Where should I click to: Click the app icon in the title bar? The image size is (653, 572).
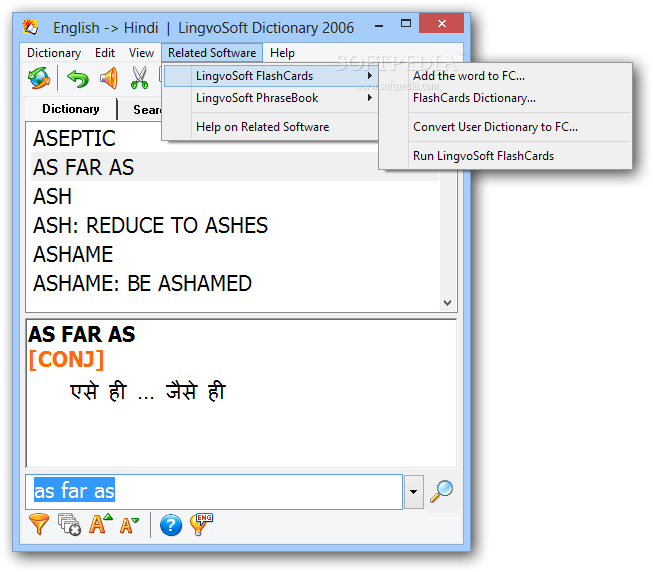coord(30,27)
